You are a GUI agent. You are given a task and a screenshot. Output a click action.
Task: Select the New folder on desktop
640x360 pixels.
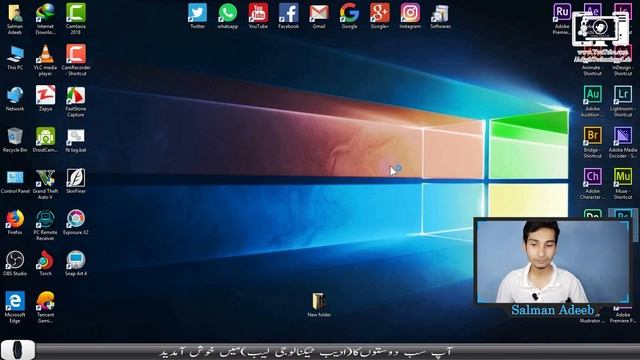click(319, 302)
